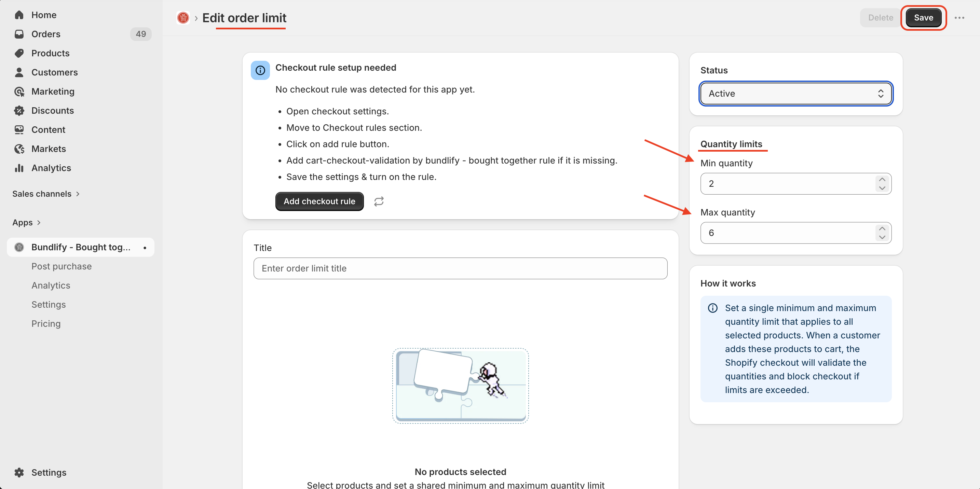
Task: Open the Status dropdown set to Active
Action: (795, 94)
